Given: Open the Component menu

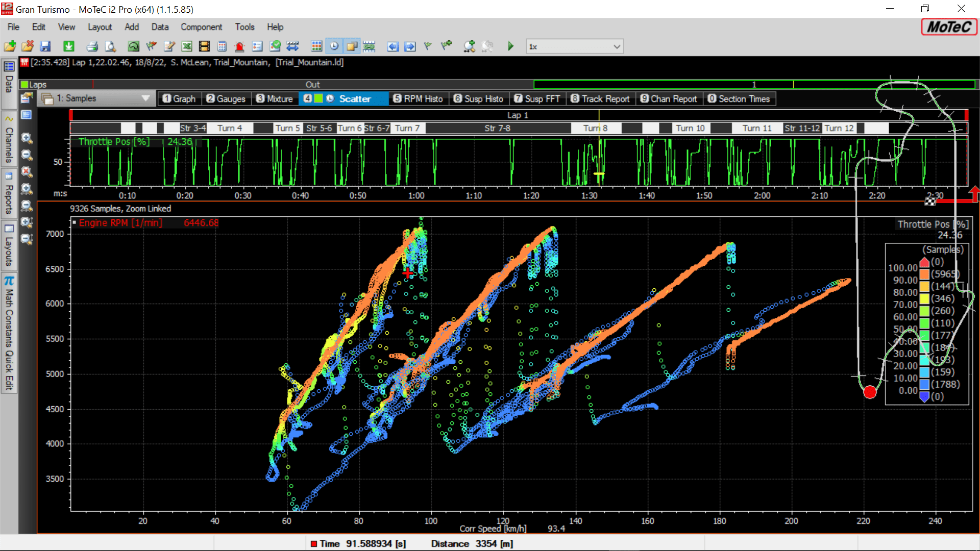Looking at the screenshot, I should pyautogui.click(x=201, y=27).
